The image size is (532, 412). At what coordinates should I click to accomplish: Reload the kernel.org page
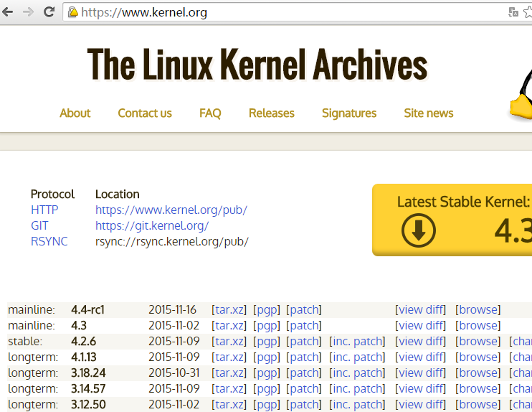(x=49, y=12)
